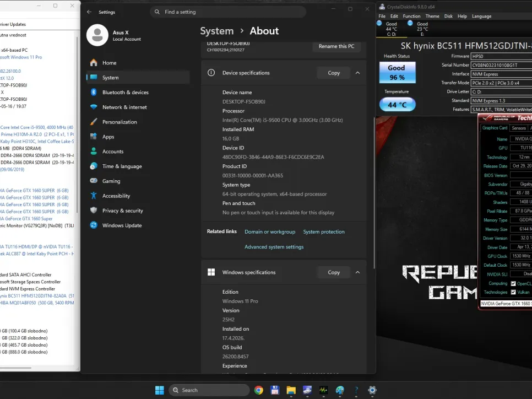This screenshot has width=532, height=399.
Task: Open the File menu in CrystalDiskInfo
Action: click(x=382, y=16)
